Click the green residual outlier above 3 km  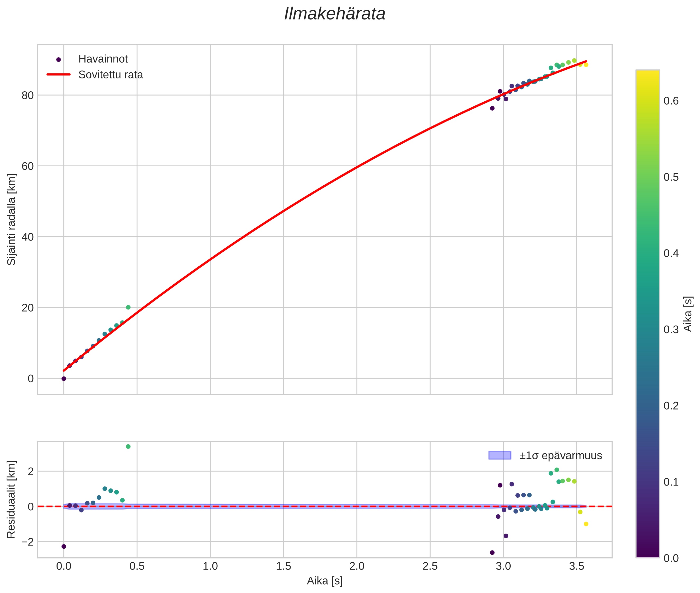128,446
